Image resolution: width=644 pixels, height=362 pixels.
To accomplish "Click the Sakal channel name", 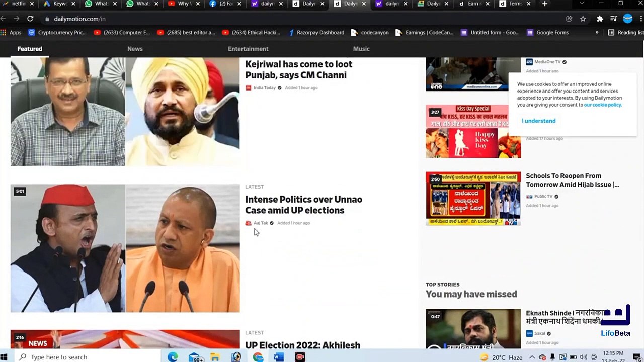I will pos(539,333).
